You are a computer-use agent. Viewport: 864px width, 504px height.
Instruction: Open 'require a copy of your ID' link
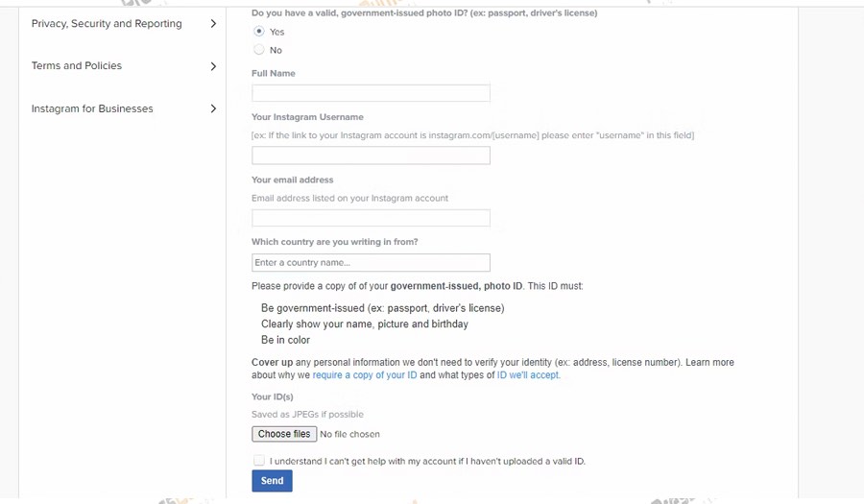pos(365,375)
